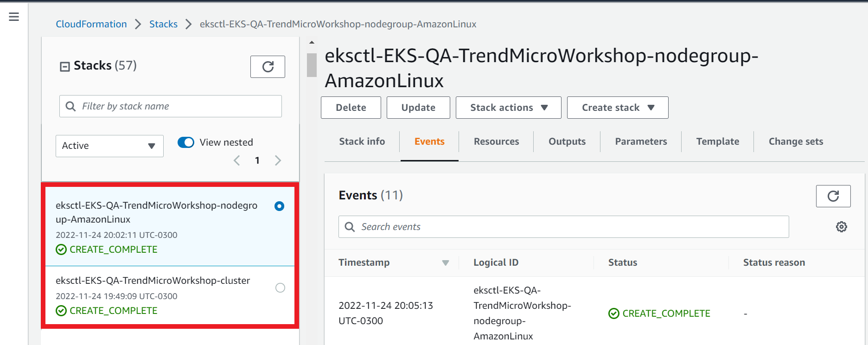868x345 pixels.
Task: Collapse the Stacks panel
Action: point(65,67)
